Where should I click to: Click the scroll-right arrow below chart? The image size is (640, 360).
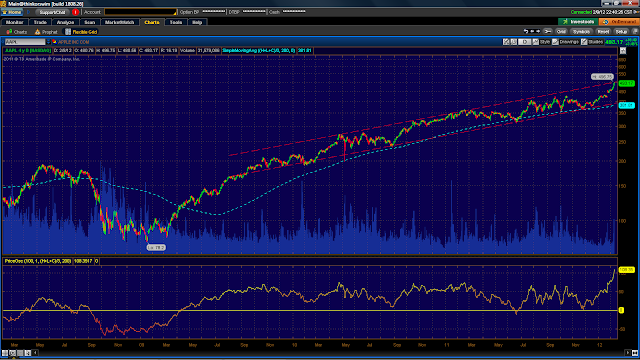pos(628,353)
